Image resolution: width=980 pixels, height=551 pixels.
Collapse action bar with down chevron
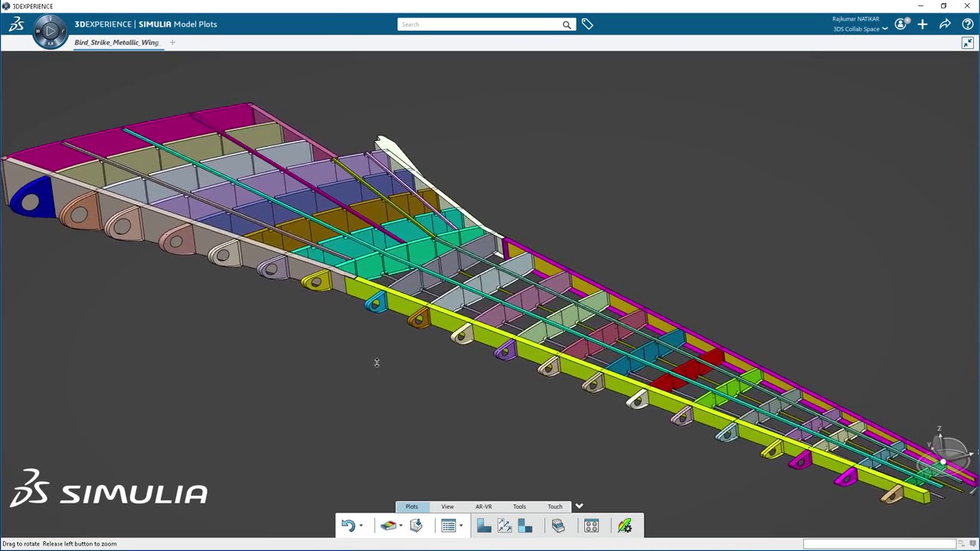pos(579,507)
